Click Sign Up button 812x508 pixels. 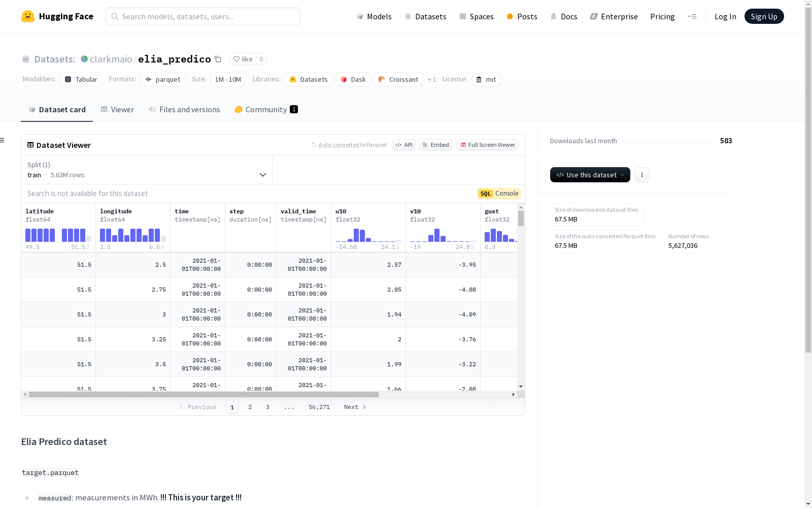[x=764, y=16]
